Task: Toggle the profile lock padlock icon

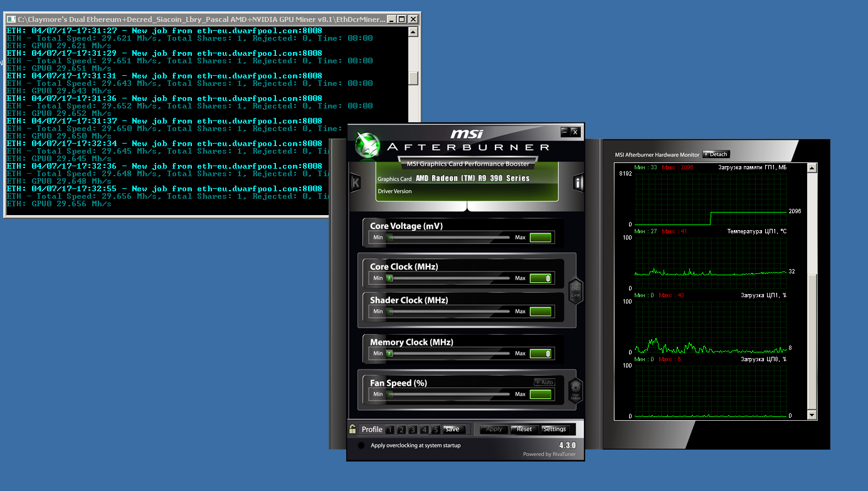Action: 353,430
